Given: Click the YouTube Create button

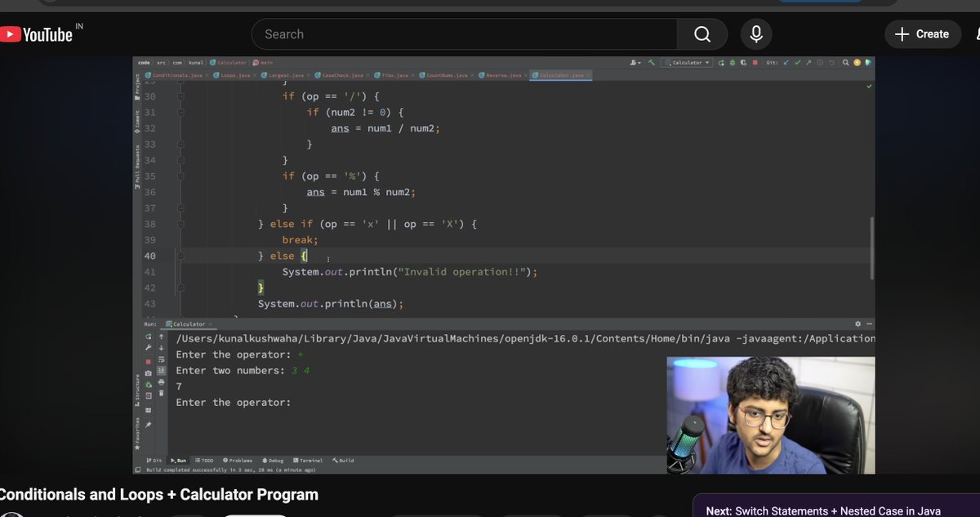Looking at the screenshot, I should 922,33.
